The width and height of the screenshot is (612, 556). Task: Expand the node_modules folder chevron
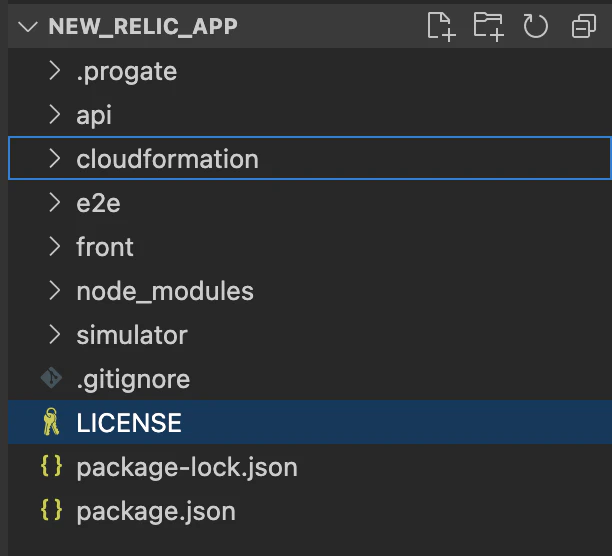click(x=55, y=291)
